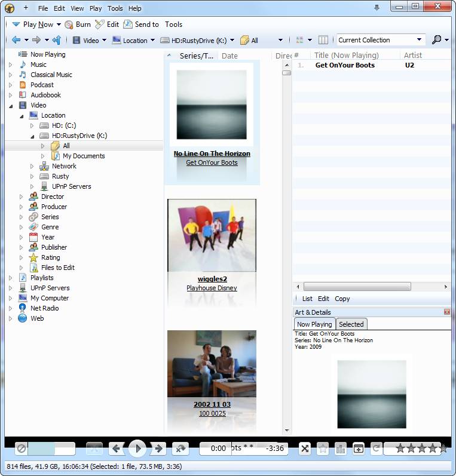Go back with the blue left arrow
This screenshot has height=476, width=456.
tap(16, 40)
